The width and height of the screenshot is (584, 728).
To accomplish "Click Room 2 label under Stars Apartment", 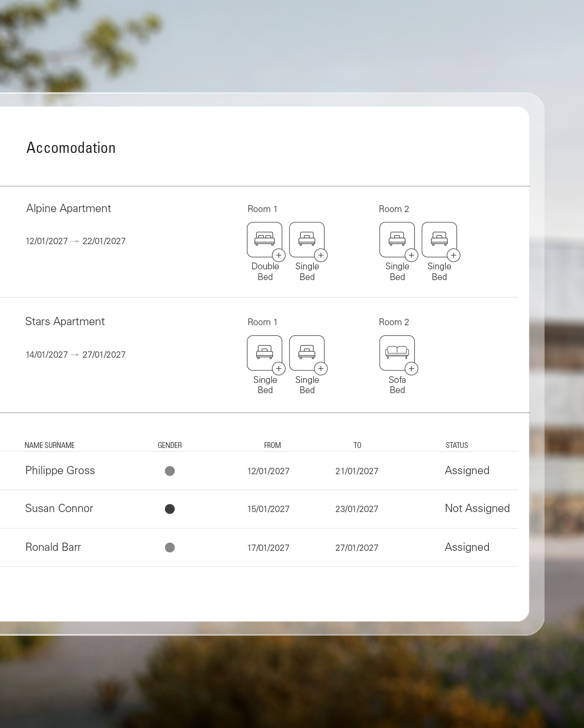I will point(394,322).
